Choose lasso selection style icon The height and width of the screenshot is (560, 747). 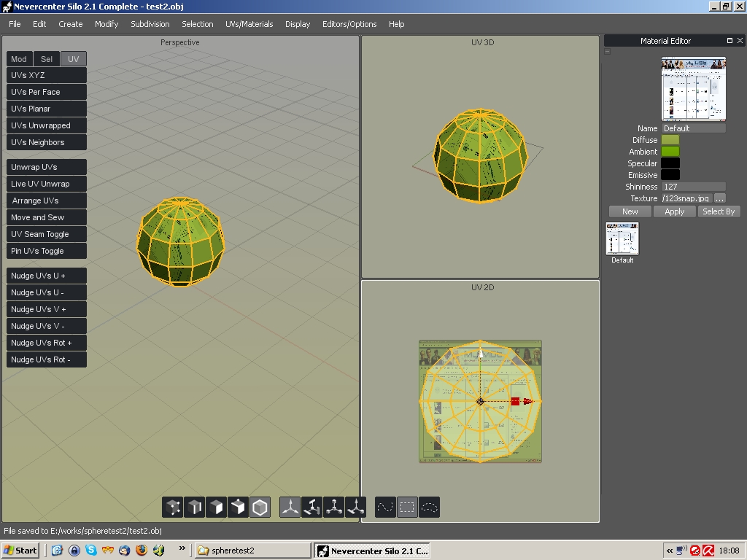click(429, 507)
